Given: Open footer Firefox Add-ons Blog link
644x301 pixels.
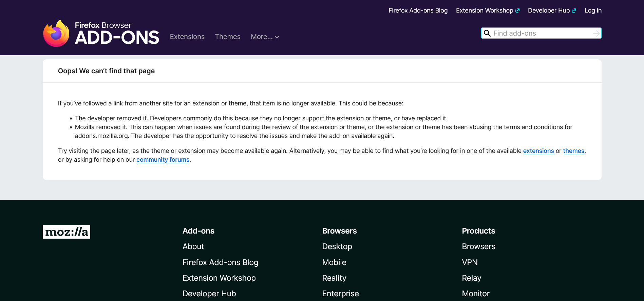Looking at the screenshot, I should 220,262.
